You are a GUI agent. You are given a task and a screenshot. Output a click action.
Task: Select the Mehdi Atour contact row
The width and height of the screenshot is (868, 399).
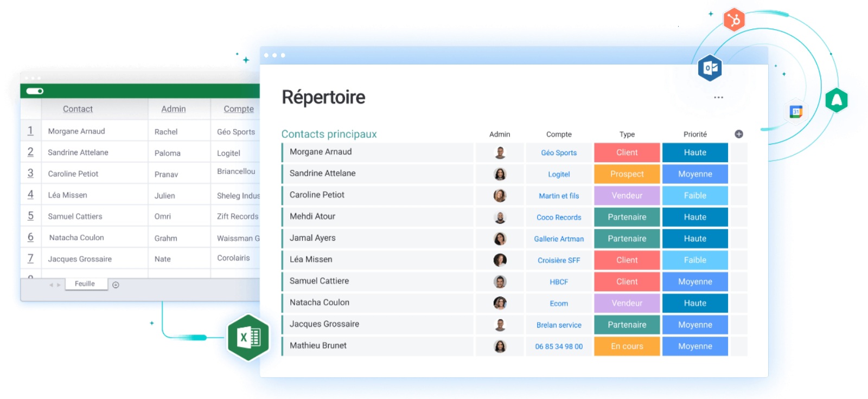click(312, 216)
